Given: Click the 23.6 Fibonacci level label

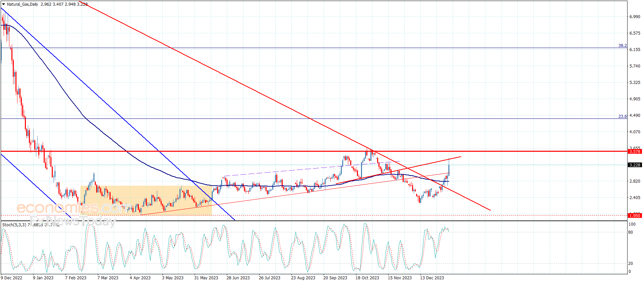Looking at the screenshot, I should (x=622, y=116).
